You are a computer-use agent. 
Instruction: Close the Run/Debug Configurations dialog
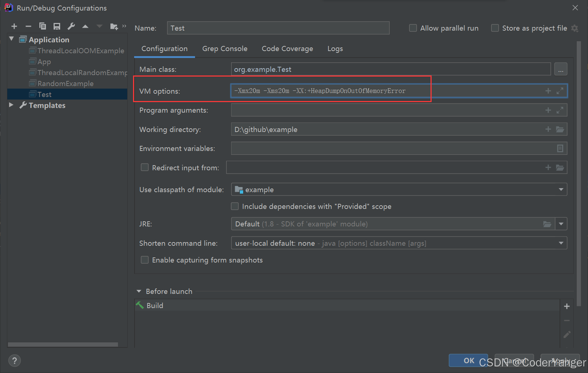pyautogui.click(x=575, y=8)
